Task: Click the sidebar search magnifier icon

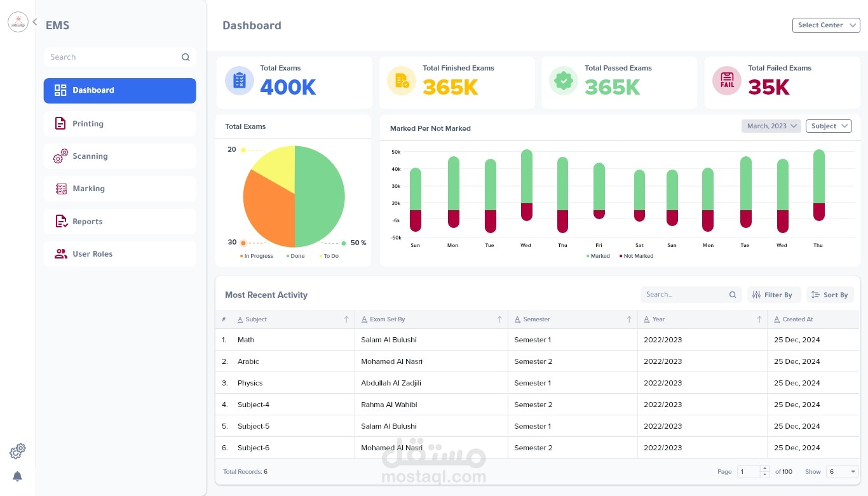Action: (186, 57)
